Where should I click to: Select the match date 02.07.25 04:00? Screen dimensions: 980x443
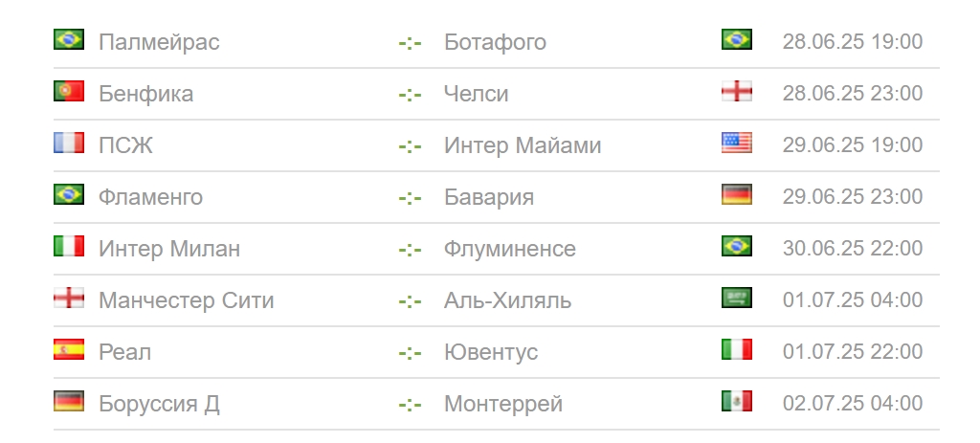(x=853, y=403)
